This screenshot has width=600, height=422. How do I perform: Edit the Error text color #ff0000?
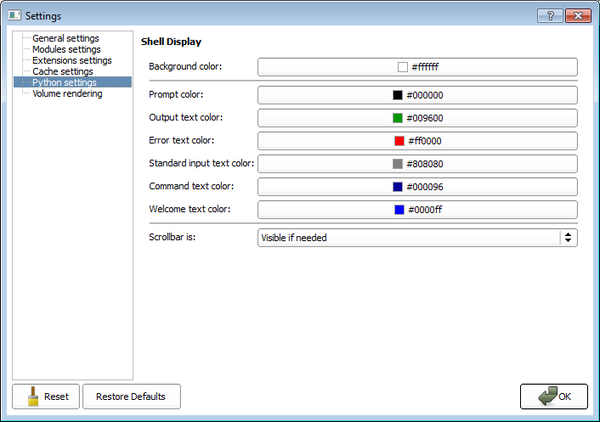pos(417,141)
